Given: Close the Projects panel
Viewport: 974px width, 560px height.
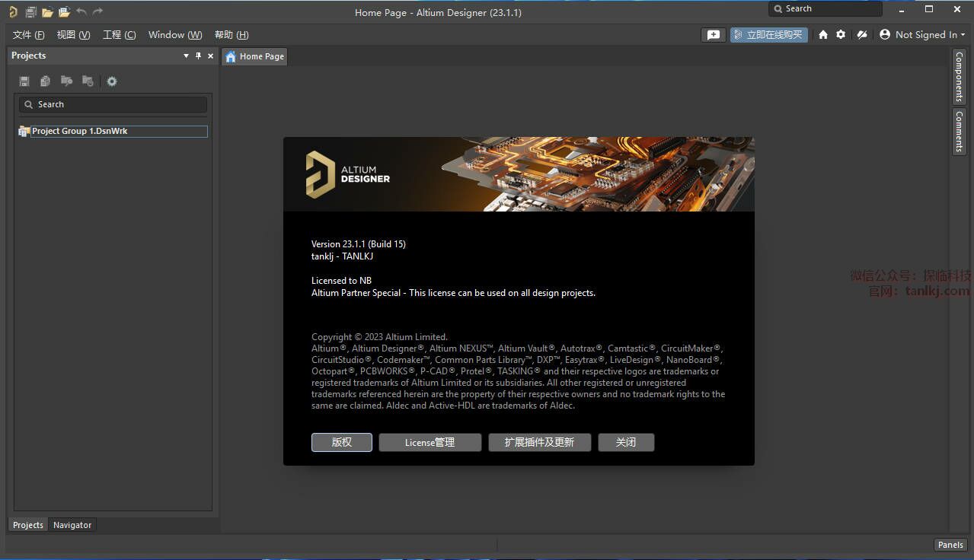Looking at the screenshot, I should [x=211, y=56].
